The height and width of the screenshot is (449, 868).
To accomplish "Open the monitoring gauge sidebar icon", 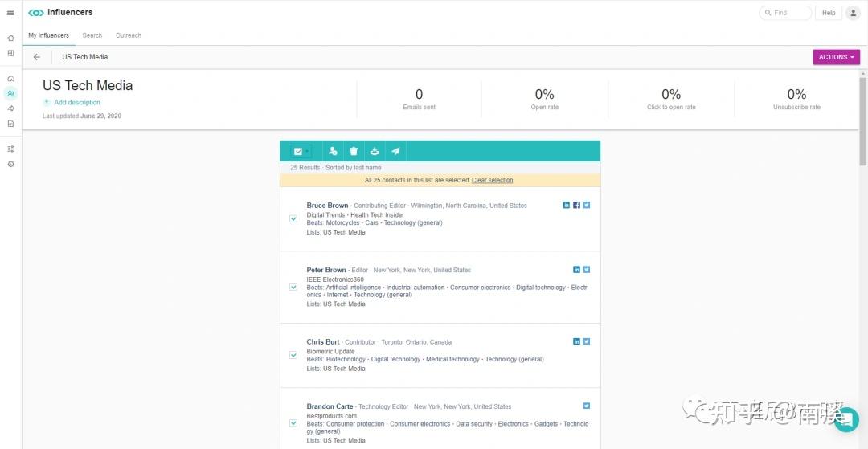I will pyautogui.click(x=10, y=79).
